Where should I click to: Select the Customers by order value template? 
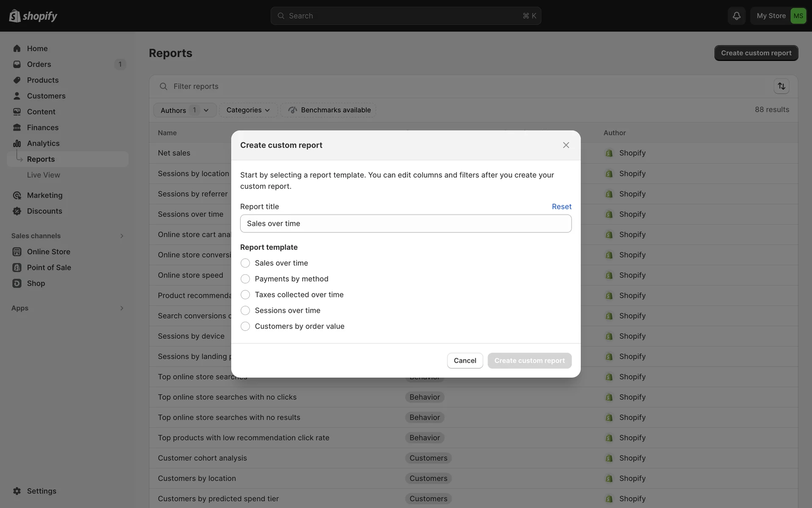coord(245,326)
